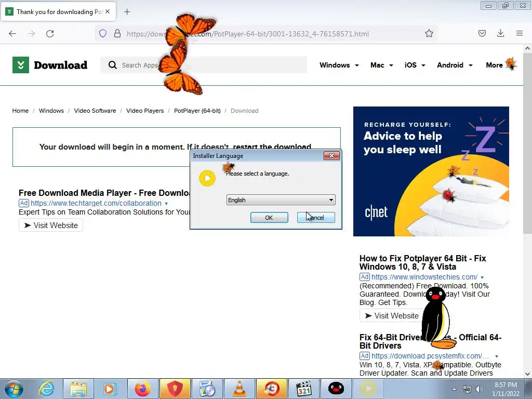Open the More navigation menu
This screenshot has width=532, height=399.
click(495, 65)
